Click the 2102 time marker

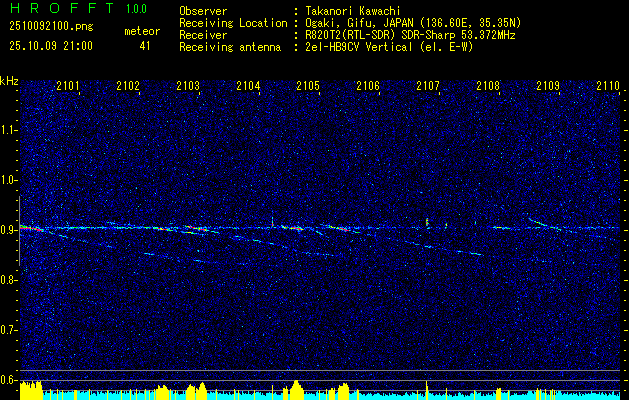point(128,85)
